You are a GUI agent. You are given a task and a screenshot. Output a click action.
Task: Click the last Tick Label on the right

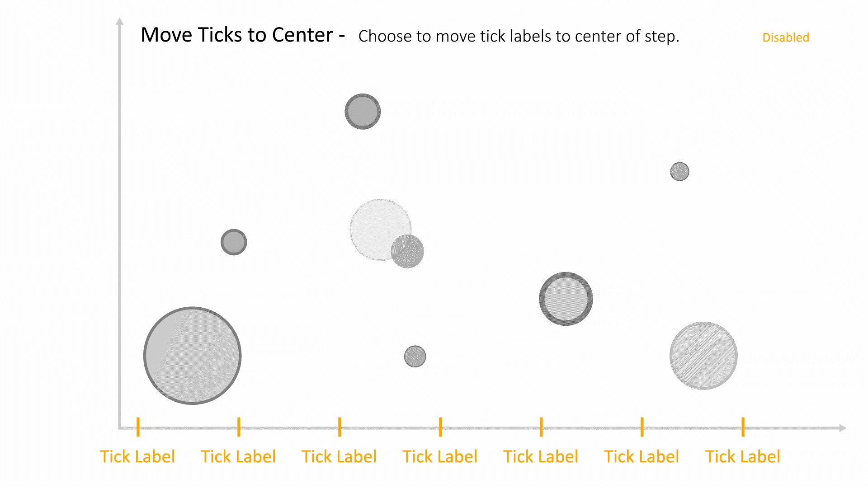pos(743,456)
